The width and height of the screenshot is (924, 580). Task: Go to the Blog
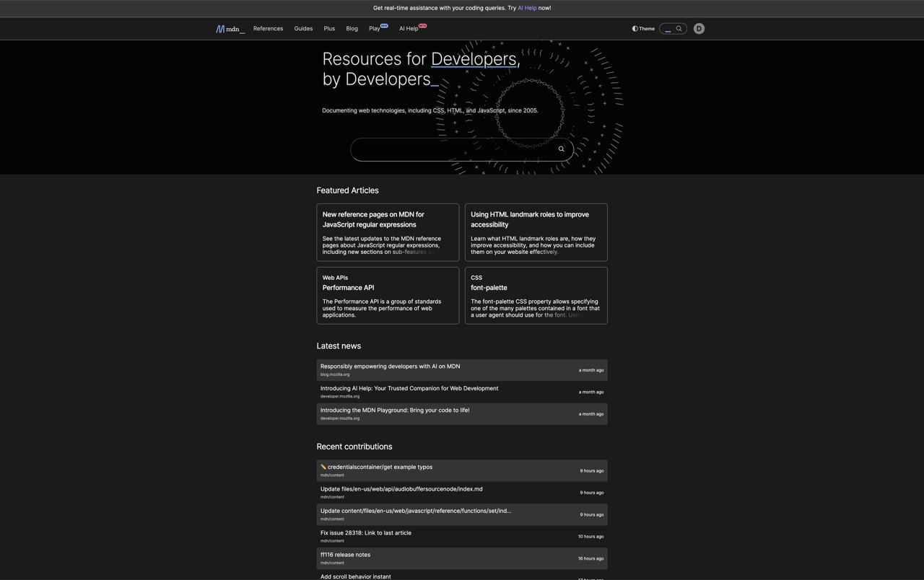(x=352, y=29)
